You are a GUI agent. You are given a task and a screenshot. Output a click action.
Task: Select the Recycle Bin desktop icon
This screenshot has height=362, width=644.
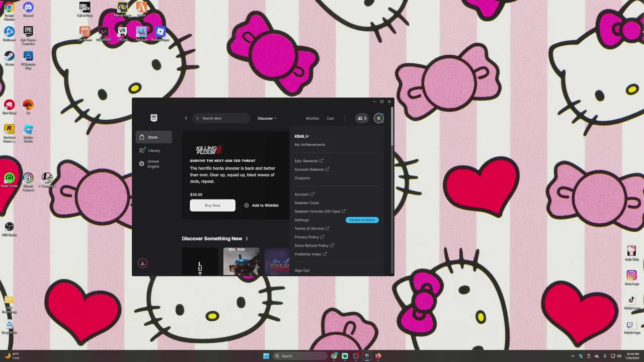click(x=9, y=327)
